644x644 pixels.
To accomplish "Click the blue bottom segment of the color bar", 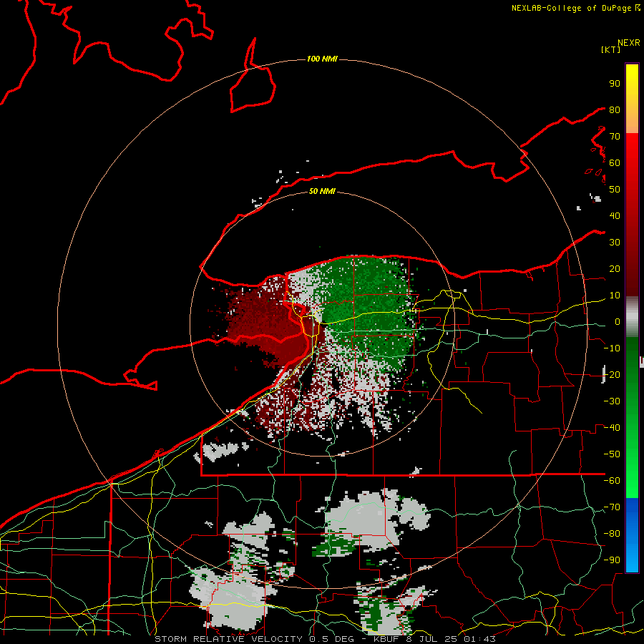I will [632, 535].
